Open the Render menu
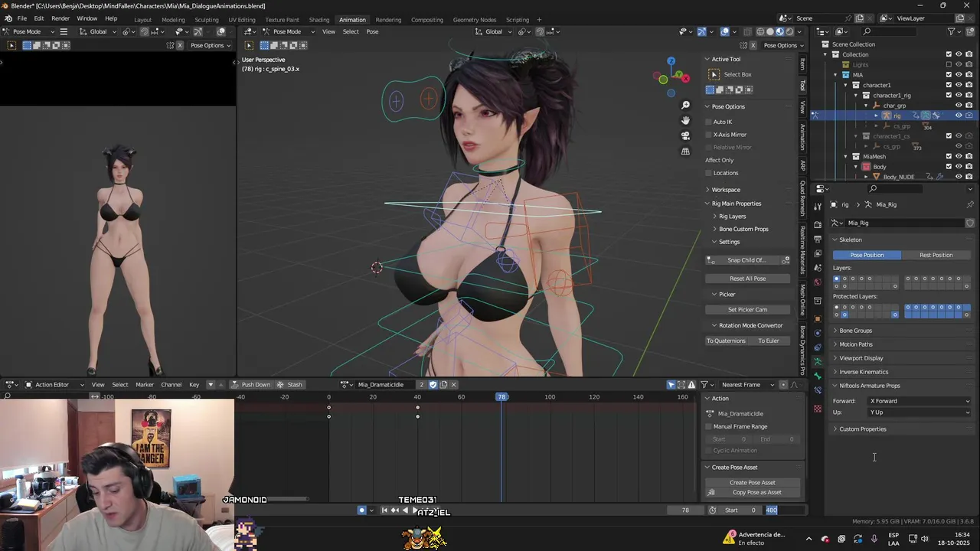The width and height of the screenshot is (980, 551). [60, 18]
